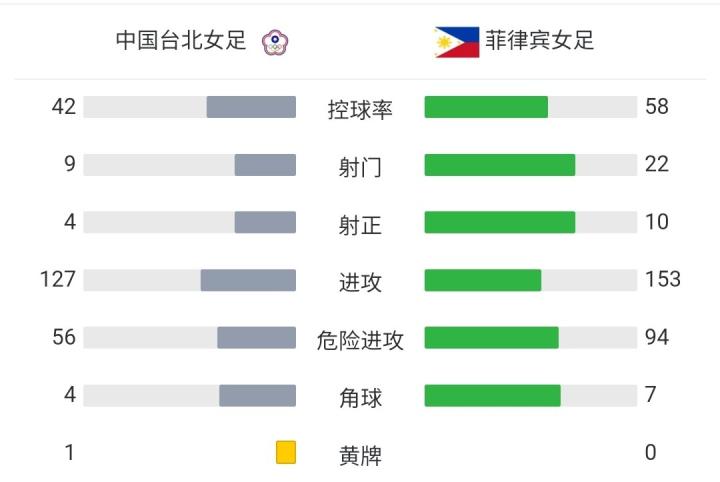Click the green attacks bar showing 153
The image size is (720, 482).
coord(482,280)
